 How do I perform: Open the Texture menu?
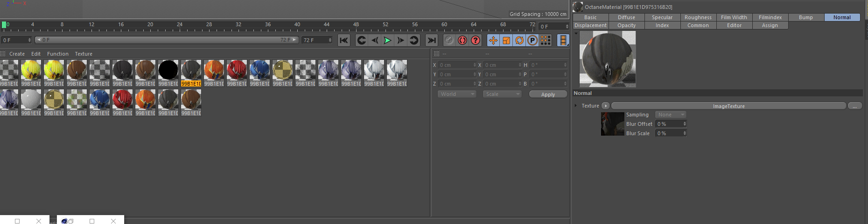tap(84, 54)
